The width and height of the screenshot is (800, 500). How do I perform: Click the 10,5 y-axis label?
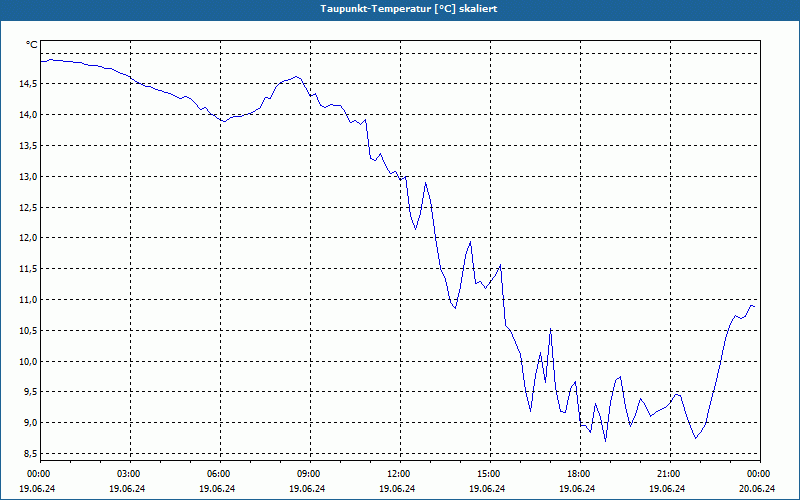coord(28,331)
